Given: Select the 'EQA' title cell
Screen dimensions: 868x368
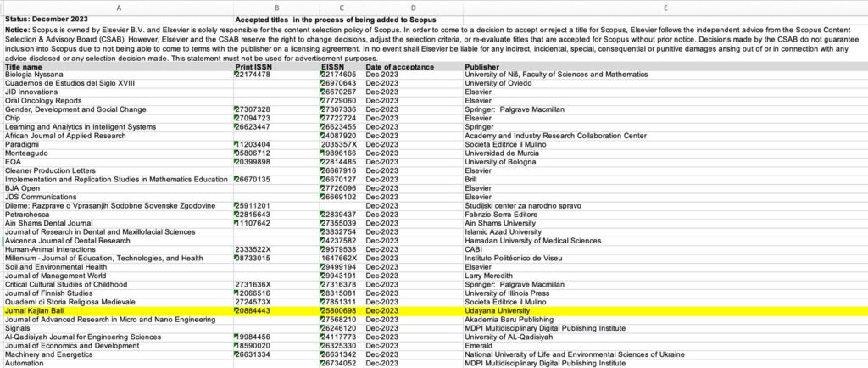Looking at the screenshot, I should coord(119,162).
